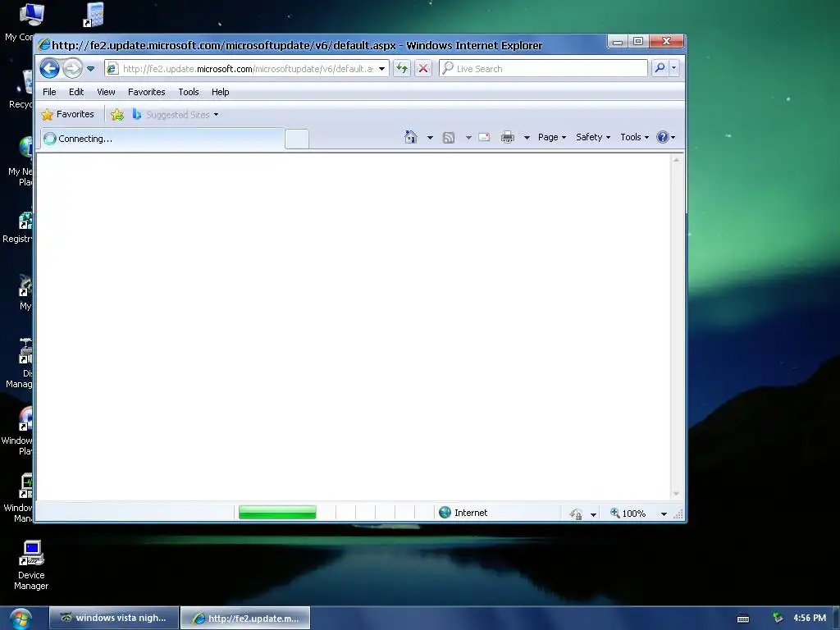Click the Help question mark icon

pyautogui.click(x=663, y=137)
